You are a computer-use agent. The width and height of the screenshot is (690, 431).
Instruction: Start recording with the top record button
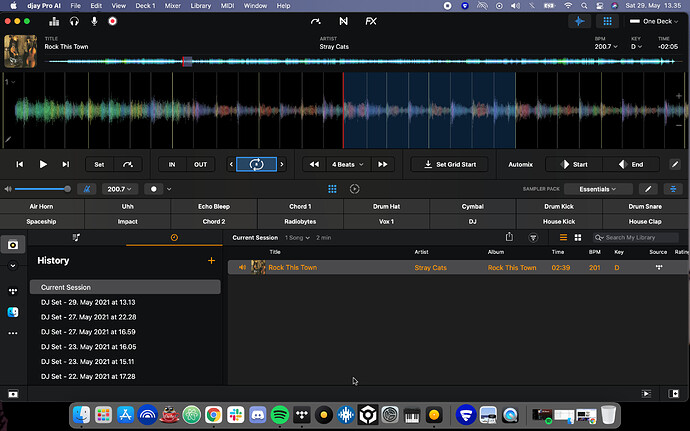[x=113, y=21]
